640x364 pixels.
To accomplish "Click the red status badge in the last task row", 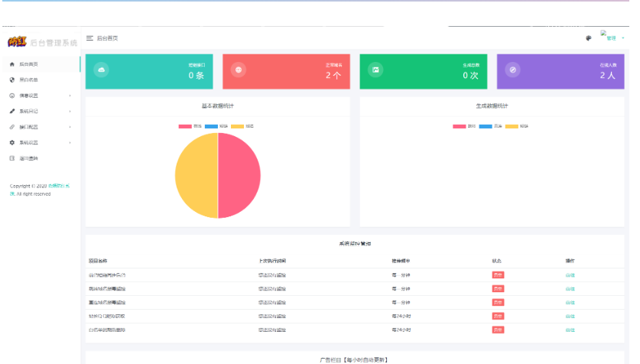I will 499,330.
